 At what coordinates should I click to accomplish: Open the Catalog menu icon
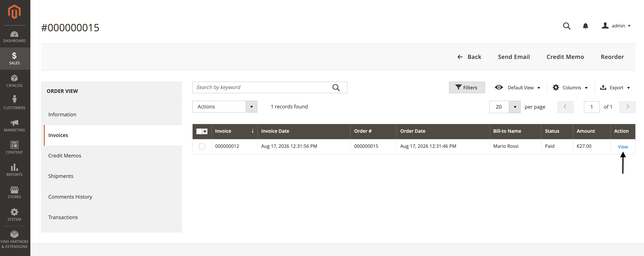click(14, 78)
